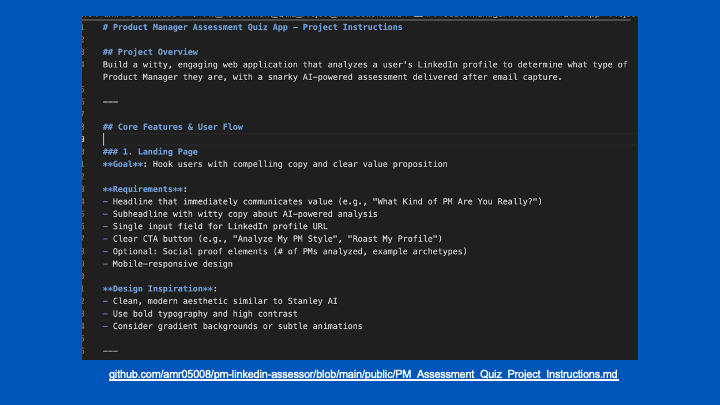Viewport: 720px width, 405px height.
Task: Click the 'Mobile-responsive design' bullet
Action: click(168, 264)
